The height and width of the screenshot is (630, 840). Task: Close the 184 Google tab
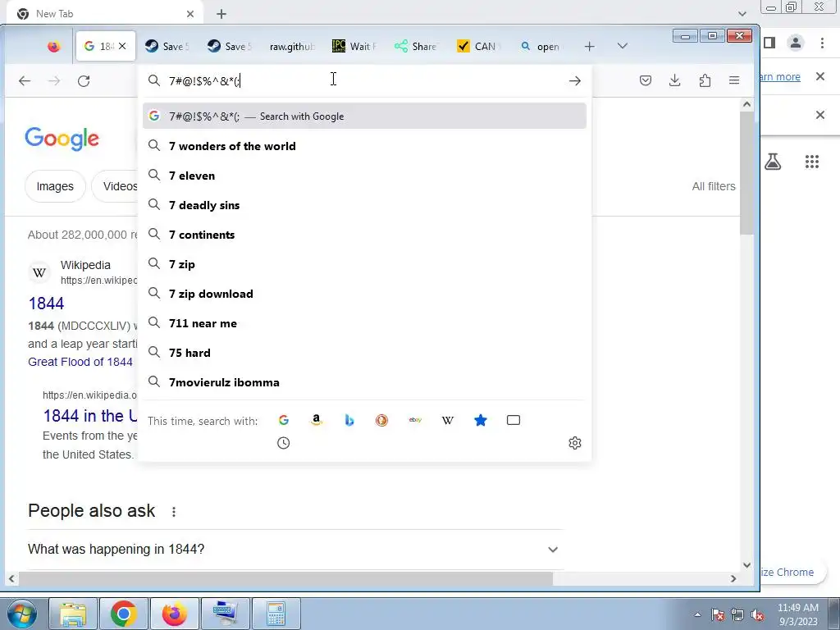[122, 47]
